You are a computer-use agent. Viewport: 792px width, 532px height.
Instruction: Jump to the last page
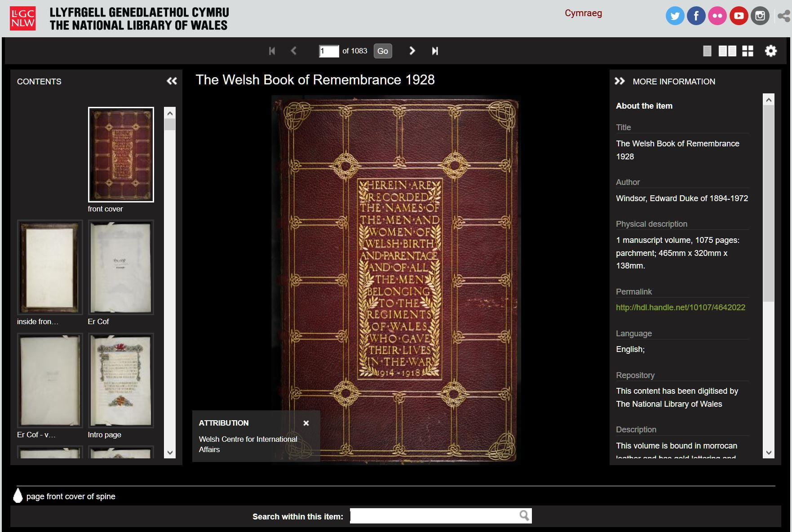434,51
